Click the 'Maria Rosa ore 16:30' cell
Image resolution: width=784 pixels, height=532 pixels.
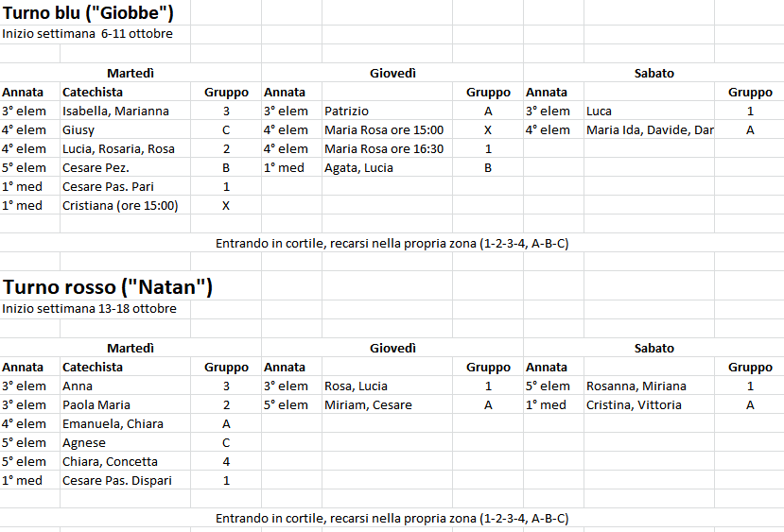click(x=387, y=149)
